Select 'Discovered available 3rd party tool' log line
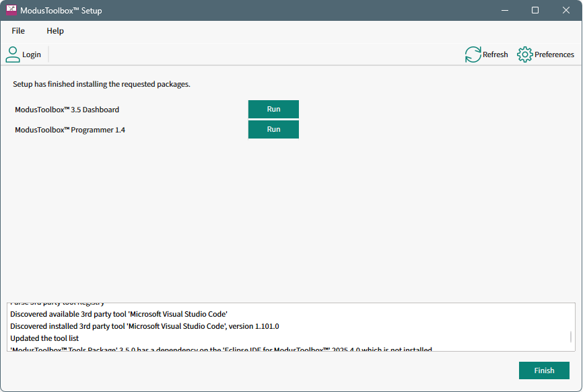 [x=118, y=314]
